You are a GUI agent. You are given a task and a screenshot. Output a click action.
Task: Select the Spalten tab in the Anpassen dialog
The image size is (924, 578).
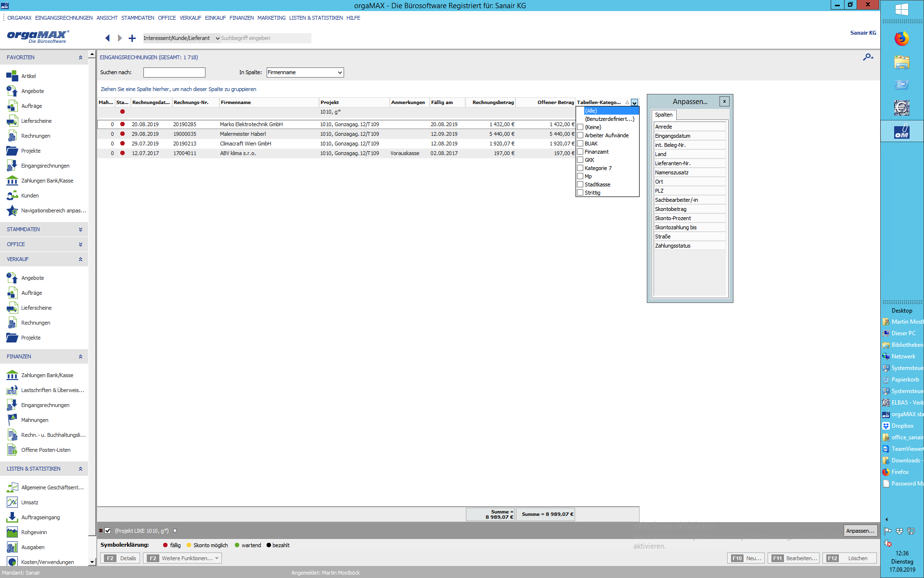tap(664, 115)
